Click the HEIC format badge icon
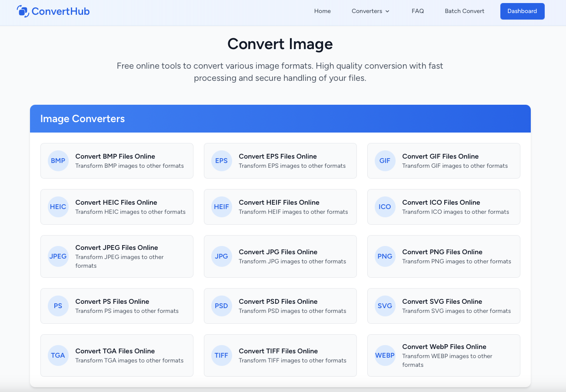566x392 pixels. 58,207
